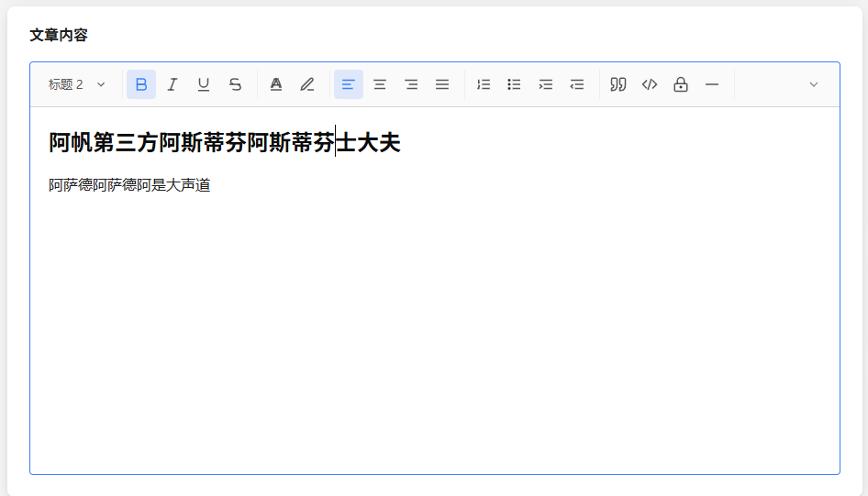Open the font color picker
The height and width of the screenshot is (496, 868).
coord(276,84)
